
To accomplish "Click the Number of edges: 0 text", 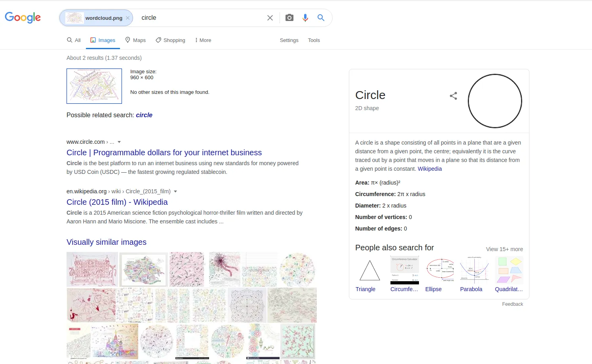I will tap(381, 229).
